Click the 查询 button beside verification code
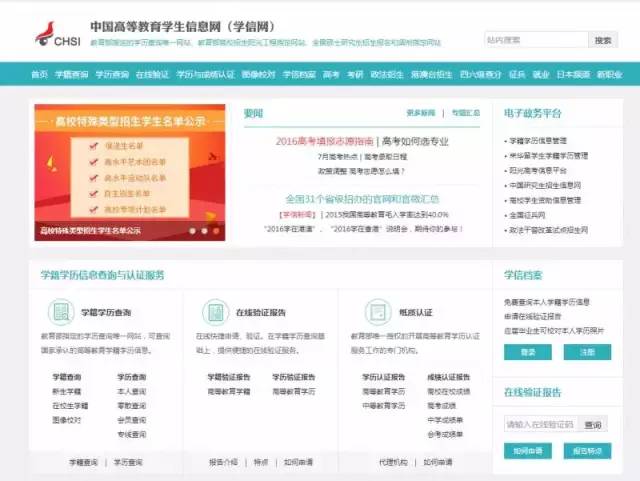This screenshot has height=481, width=640. click(x=593, y=424)
